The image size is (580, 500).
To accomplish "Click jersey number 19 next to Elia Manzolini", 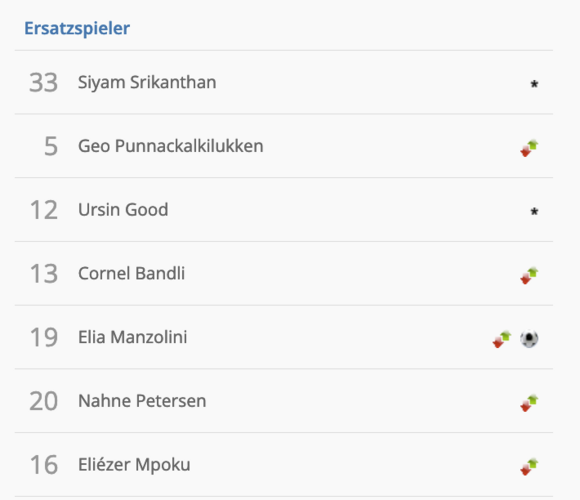I will pyautogui.click(x=44, y=337).
